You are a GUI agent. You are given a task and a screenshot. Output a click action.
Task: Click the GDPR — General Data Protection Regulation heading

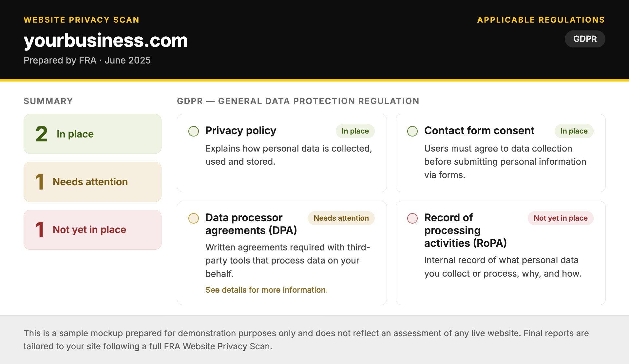click(x=298, y=101)
